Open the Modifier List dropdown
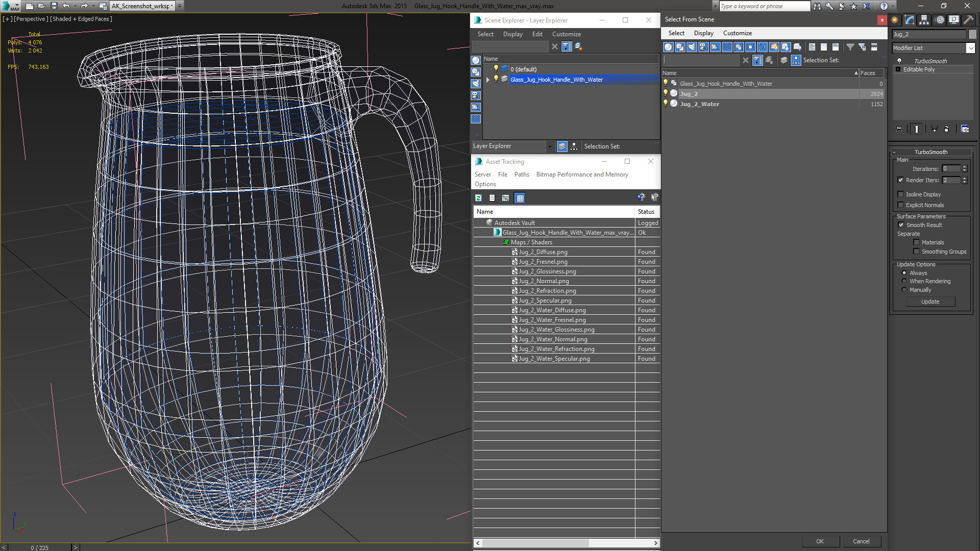980x551 pixels. (x=970, y=48)
